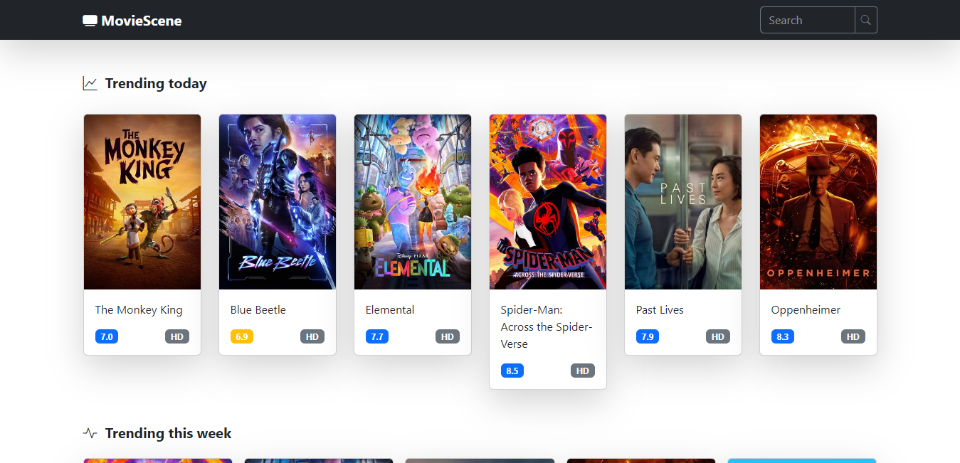Click the magnifier search button
This screenshot has height=463, width=960.
[x=866, y=20]
